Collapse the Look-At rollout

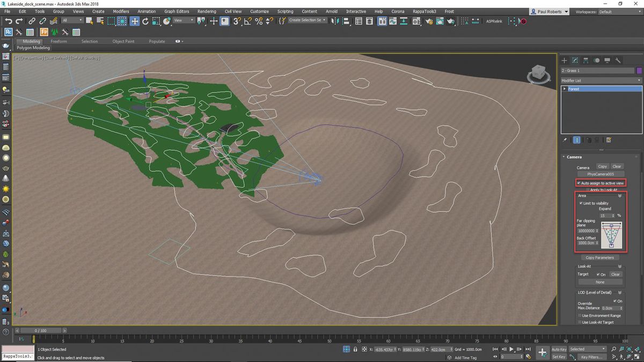[619, 266]
